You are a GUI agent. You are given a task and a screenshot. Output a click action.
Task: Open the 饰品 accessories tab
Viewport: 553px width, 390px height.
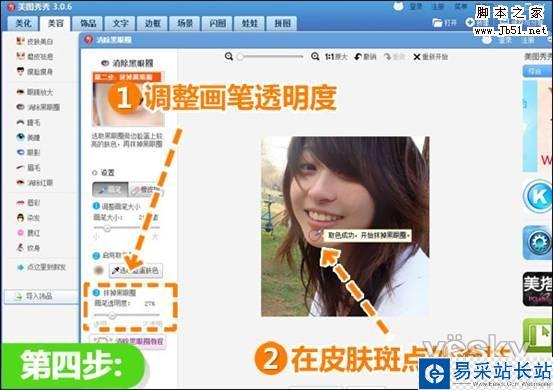87,23
